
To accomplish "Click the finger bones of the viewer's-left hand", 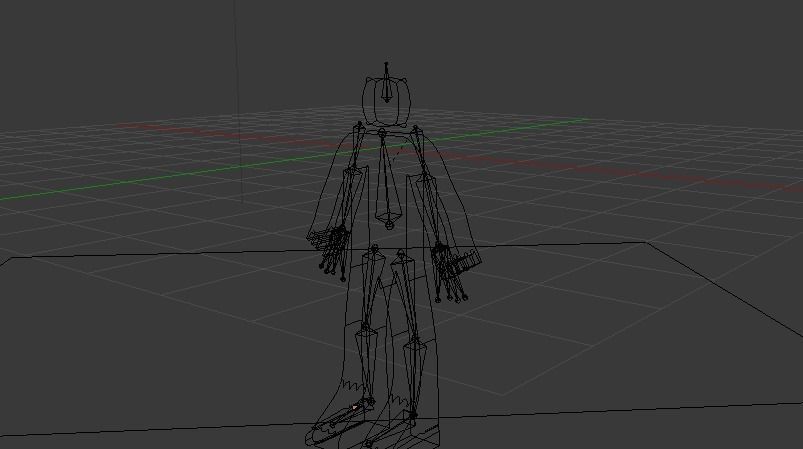I will pos(334,252).
